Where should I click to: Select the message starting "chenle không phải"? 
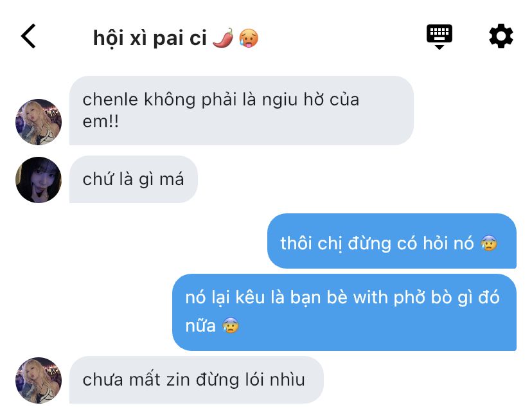241,111
